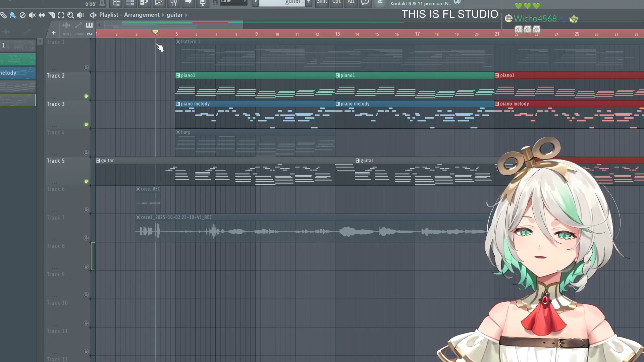Select the Slice tool
Image resolution: width=644 pixels, height=362 pixels.
click(51, 15)
